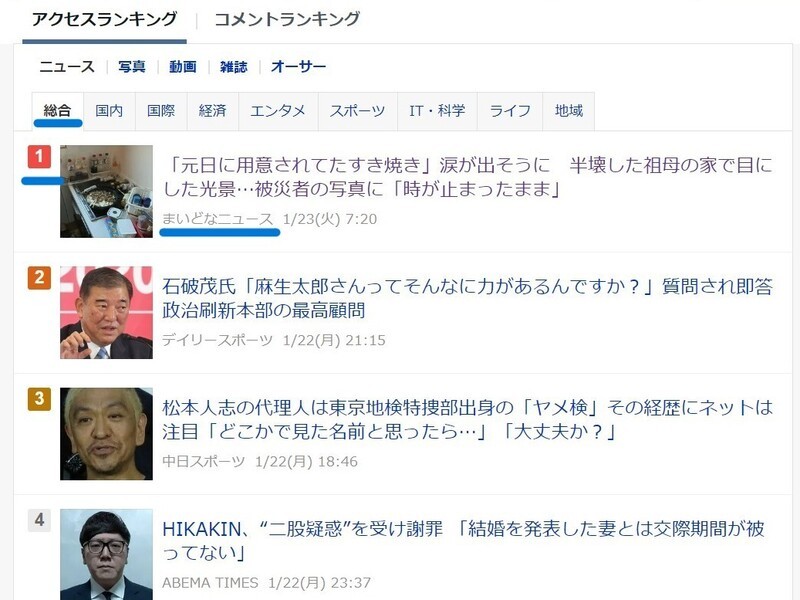
Task: Switch to the IT・科学 category tab
Action: point(437,111)
